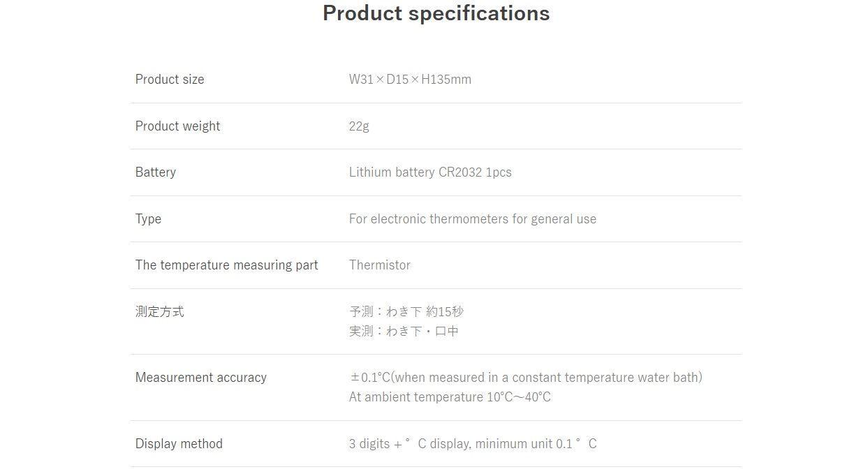Click the ambient temperature 10°C~40°C line

pos(450,397)
